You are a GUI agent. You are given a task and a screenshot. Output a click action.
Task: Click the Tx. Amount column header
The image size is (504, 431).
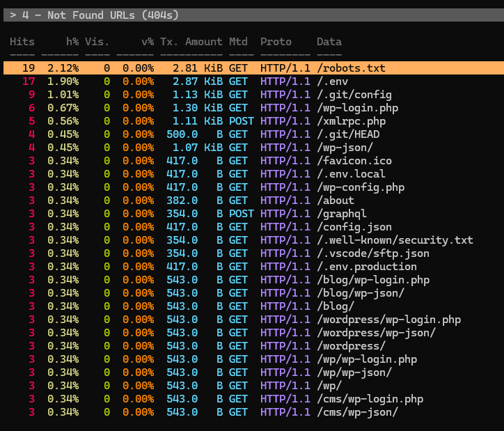pos(191,42)
